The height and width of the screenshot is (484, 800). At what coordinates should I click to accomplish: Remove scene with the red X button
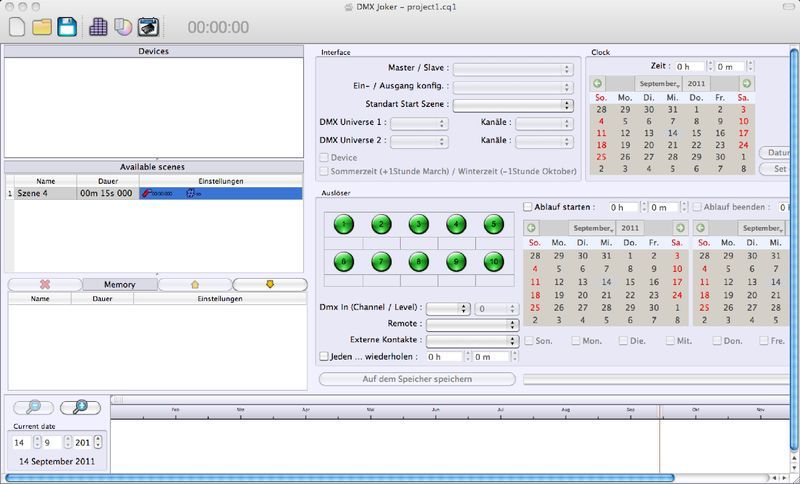pos(45,285)
